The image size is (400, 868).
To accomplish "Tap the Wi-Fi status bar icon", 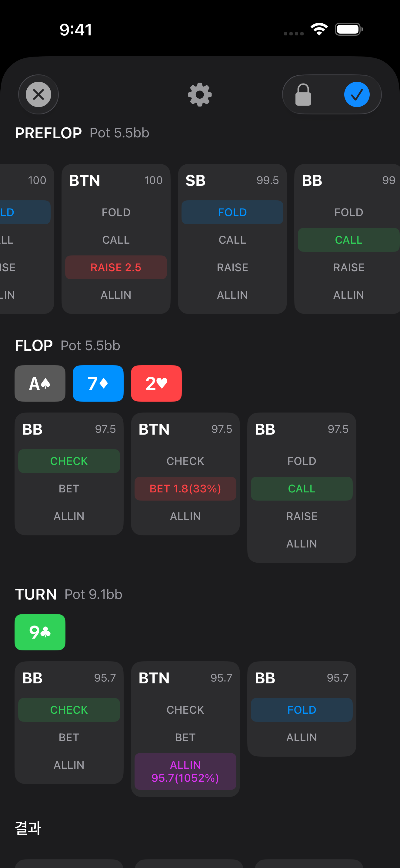I will (x=319, y=29).
